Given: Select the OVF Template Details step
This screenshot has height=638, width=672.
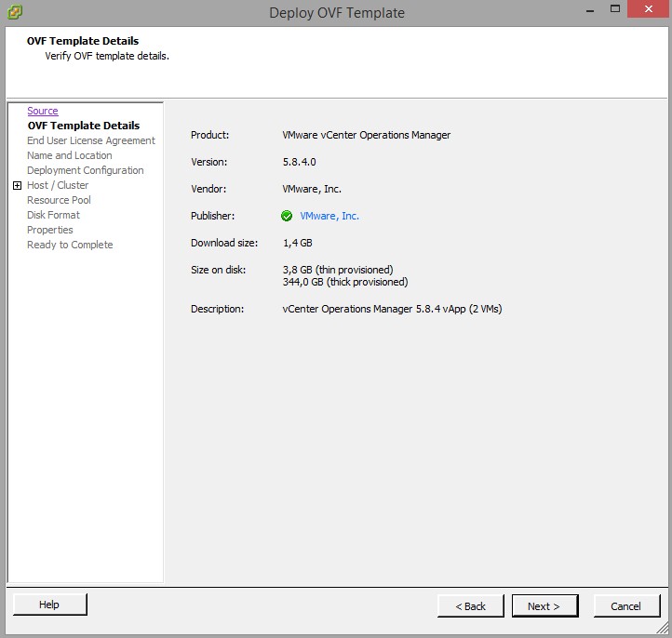Looking at the screenshot, I should 83,126.
